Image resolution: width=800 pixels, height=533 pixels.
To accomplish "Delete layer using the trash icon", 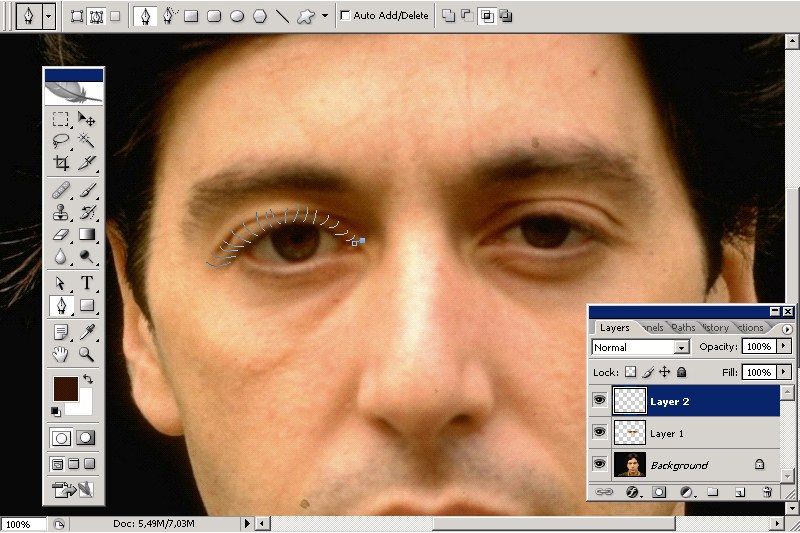I will point(767,492).
